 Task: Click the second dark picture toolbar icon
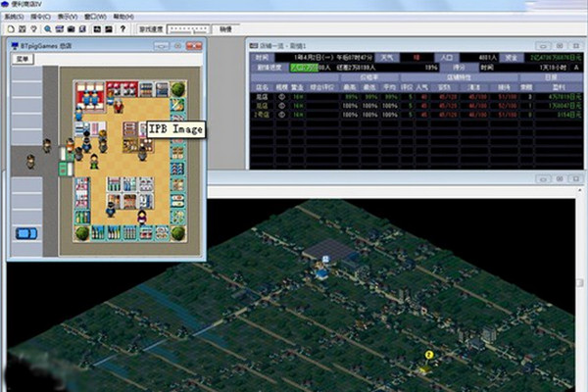point(109,28)
